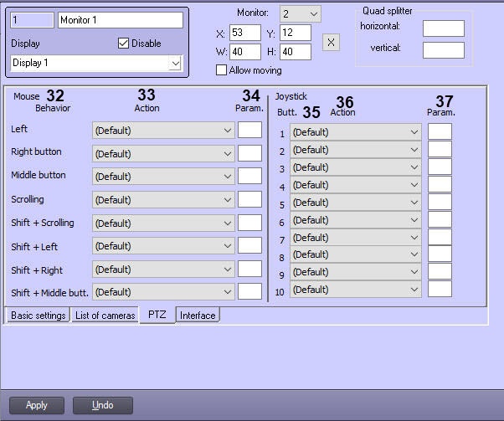Click the Left mouse Param field

(249, 130)
